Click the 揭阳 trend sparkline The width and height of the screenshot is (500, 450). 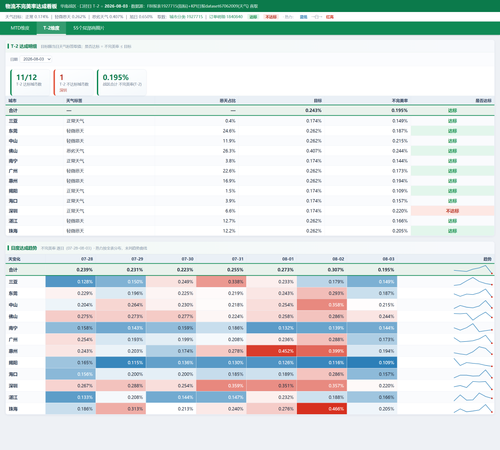point(473,363)
